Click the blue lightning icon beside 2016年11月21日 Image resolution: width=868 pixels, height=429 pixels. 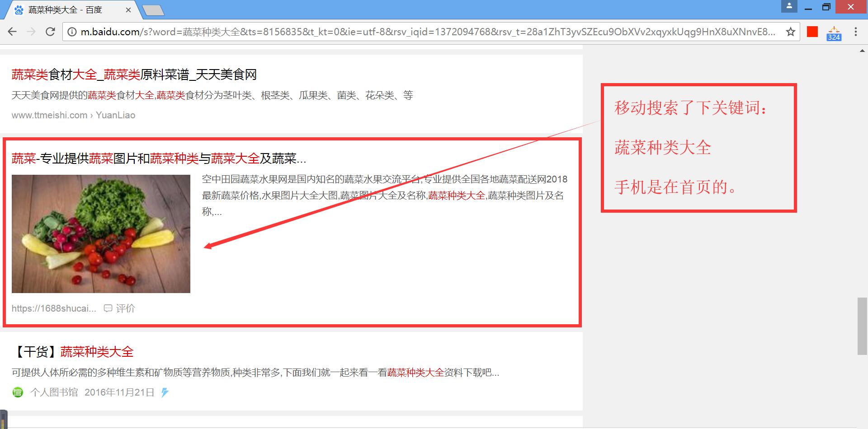(165, 392)
